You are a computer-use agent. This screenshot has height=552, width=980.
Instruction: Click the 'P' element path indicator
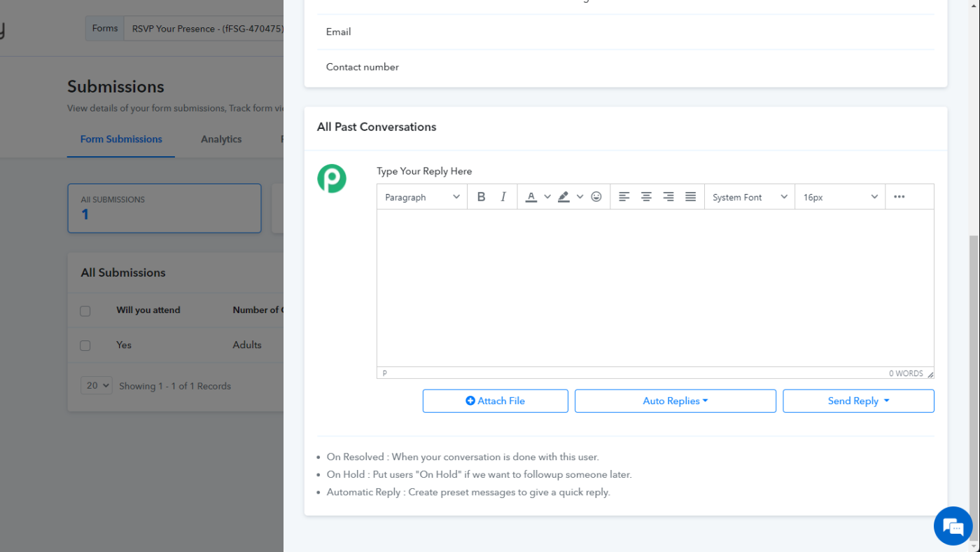(385, 373)
